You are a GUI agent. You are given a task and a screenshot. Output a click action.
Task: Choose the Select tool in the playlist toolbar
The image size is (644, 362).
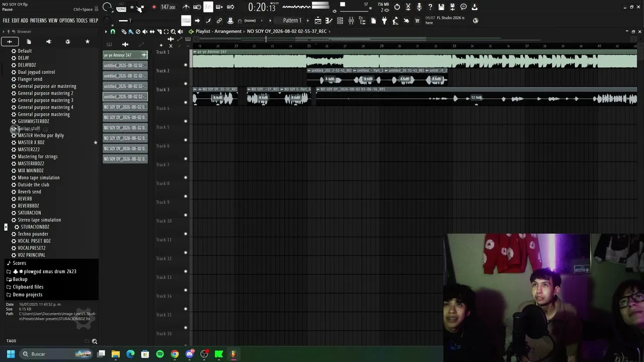pyautogui.click(x=166, y=32)
